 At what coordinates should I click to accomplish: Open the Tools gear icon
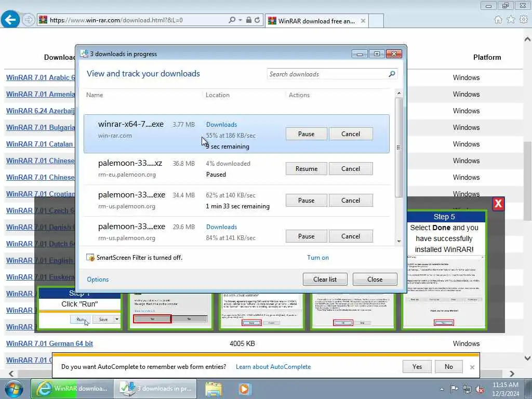(524, 20)
